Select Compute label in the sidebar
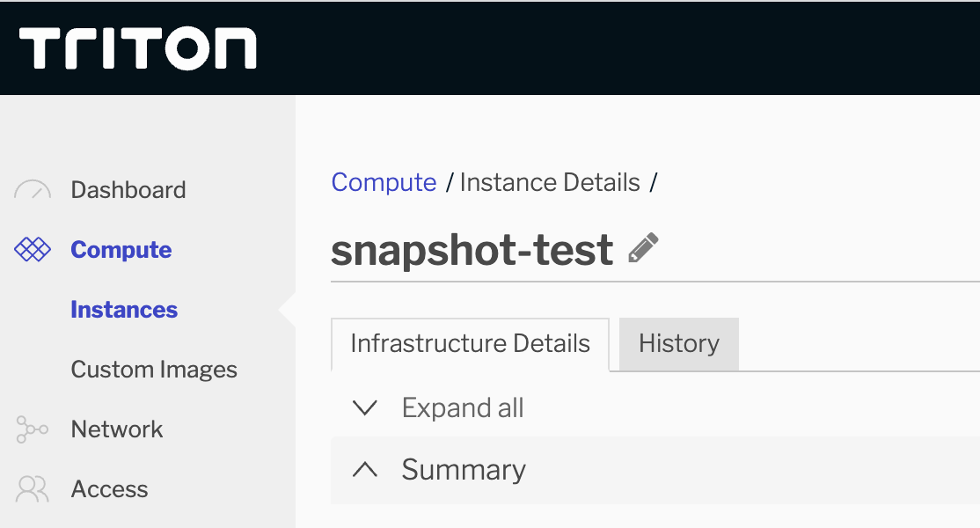Viewport: 980px width, 528px height. 121,250
